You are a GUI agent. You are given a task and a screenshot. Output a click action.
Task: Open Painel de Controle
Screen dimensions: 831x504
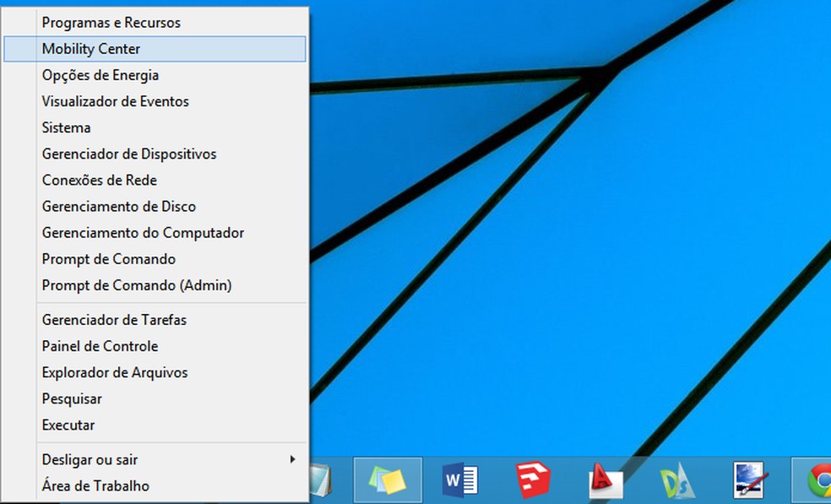(x=100, y=346)
